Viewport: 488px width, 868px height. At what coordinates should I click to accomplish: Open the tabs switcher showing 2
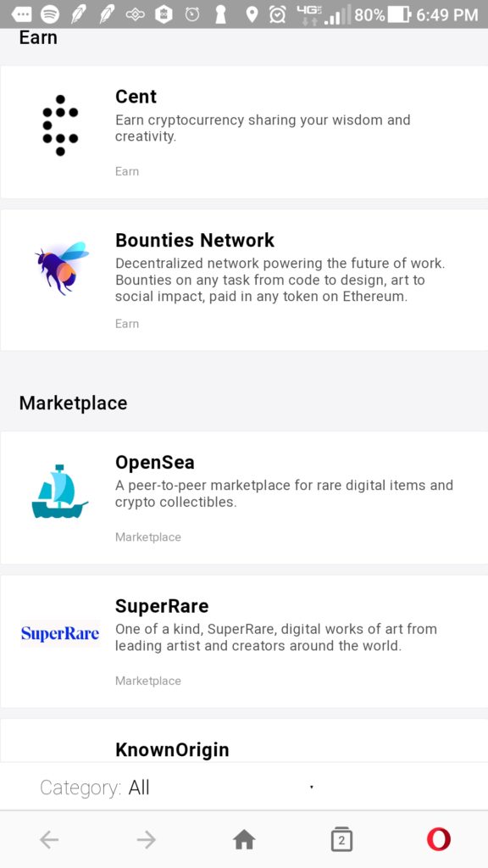click(341, 839)
